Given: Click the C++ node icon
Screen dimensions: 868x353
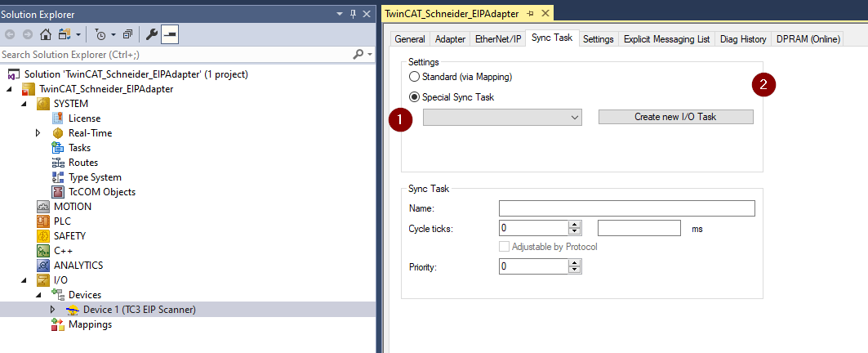Looking at the screenshot, I should (x=43, y=251).
